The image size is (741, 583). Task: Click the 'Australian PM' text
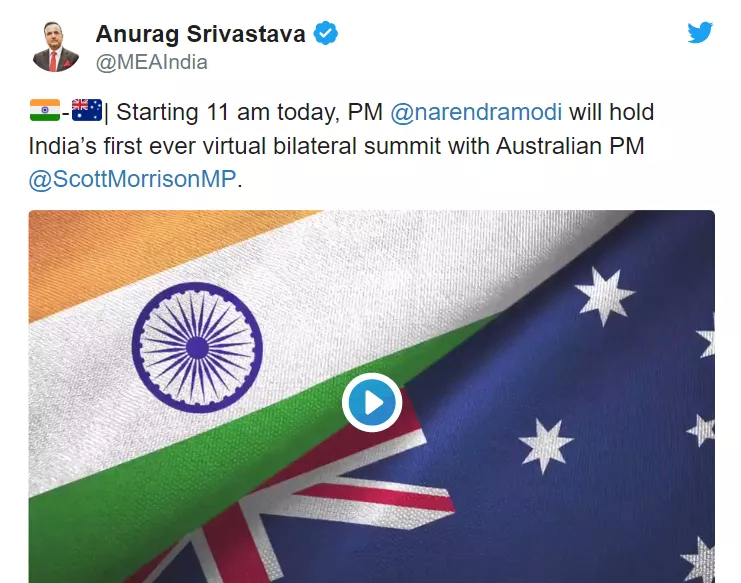[570, 146]
